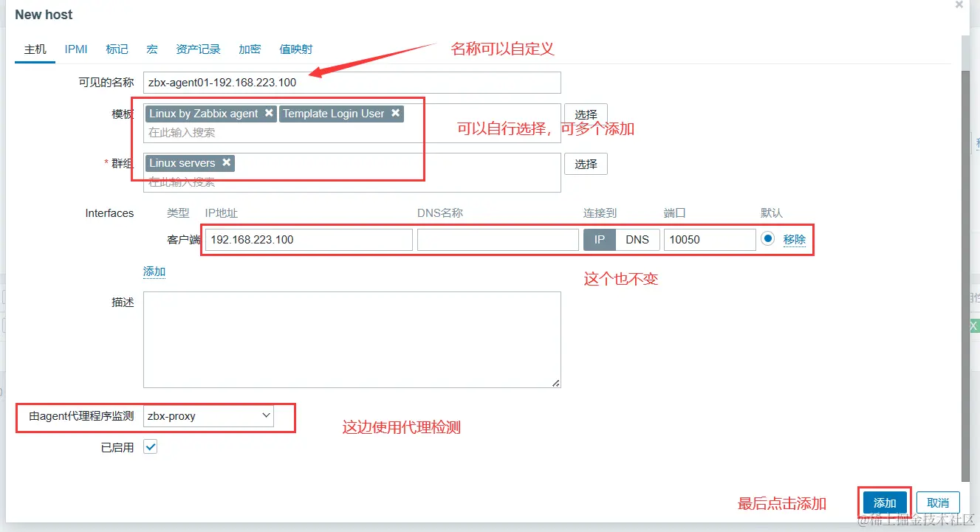Switch to the 值映射 tab
The image size is (980, 532).
[x=295, y=49]
